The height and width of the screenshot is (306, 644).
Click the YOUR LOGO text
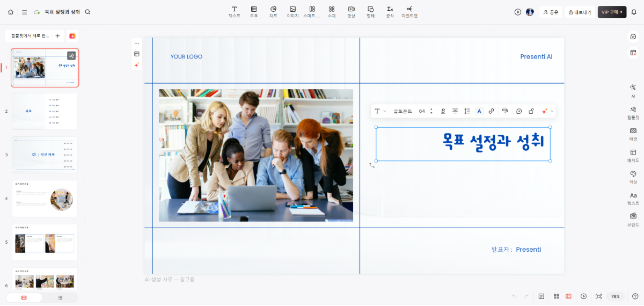pos(186,57)
